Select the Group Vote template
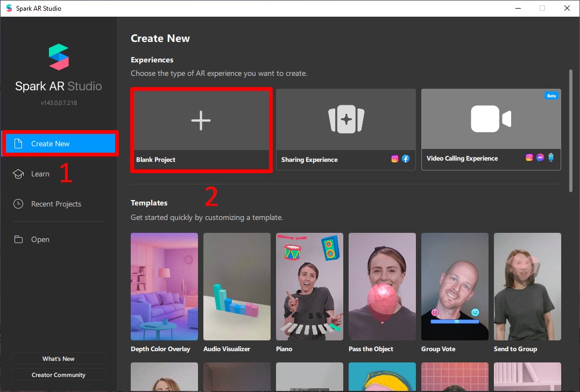 coord(455,287)
